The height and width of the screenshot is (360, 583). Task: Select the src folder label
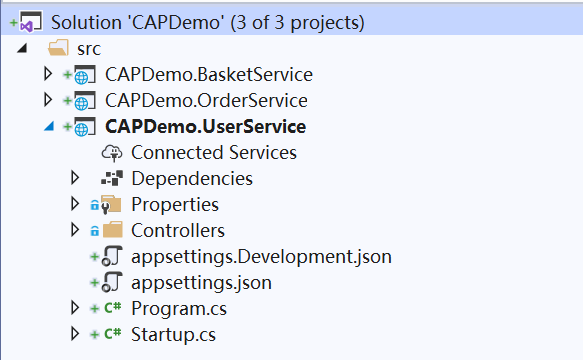[89, 49]
